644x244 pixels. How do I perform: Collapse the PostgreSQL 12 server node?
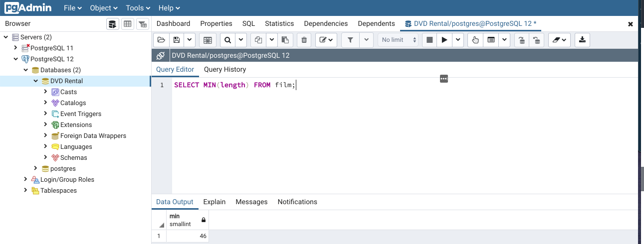click(16, 59)
